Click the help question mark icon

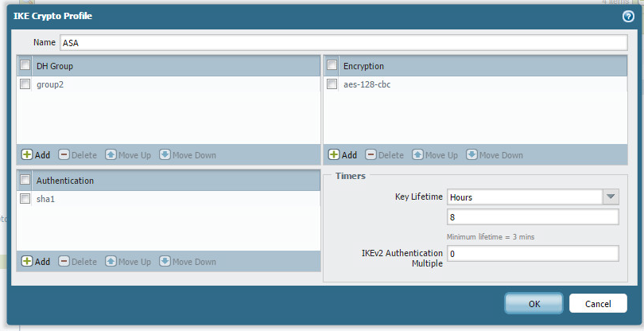(x=628, y=16)
